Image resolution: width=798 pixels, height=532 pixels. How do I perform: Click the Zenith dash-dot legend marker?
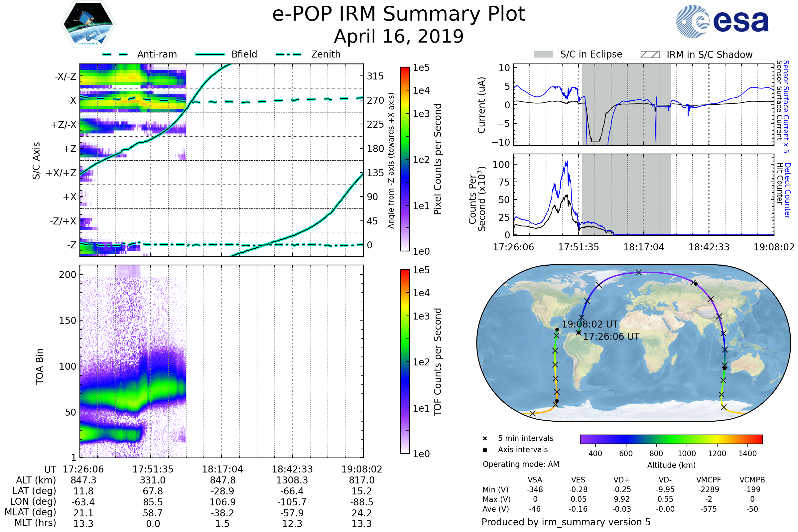(x=288, y=54)
